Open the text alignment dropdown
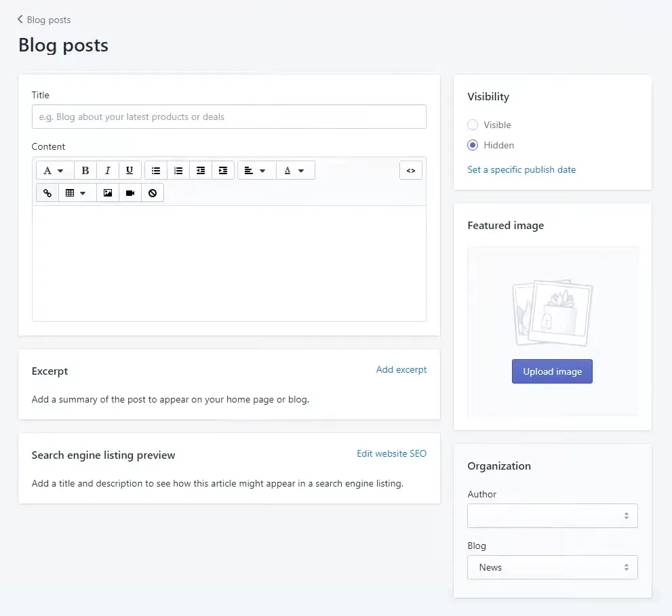Screen dimensions: 672x616 [256, 170]
